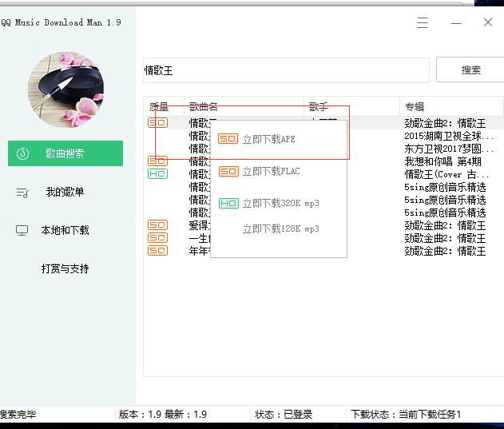Click the status bar text 状态：已登录
The height and width of the screenshot is (429, 504).
pyautogui.click(x=284, y=414)
